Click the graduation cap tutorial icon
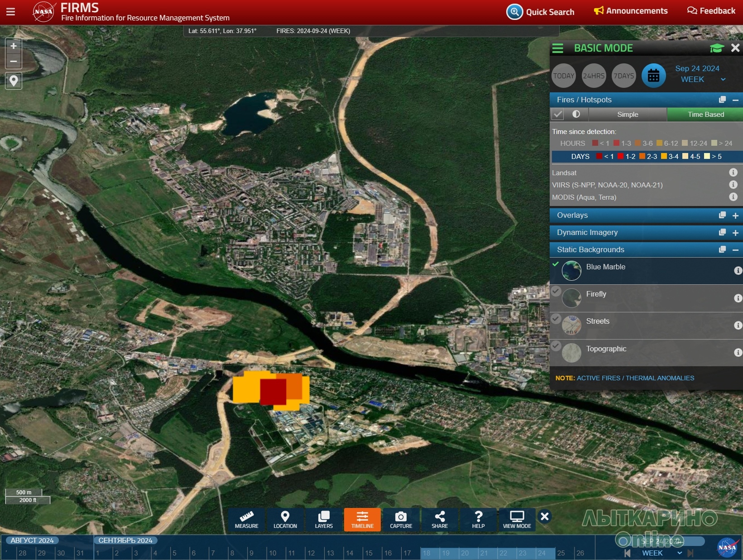 pos(717,48)
